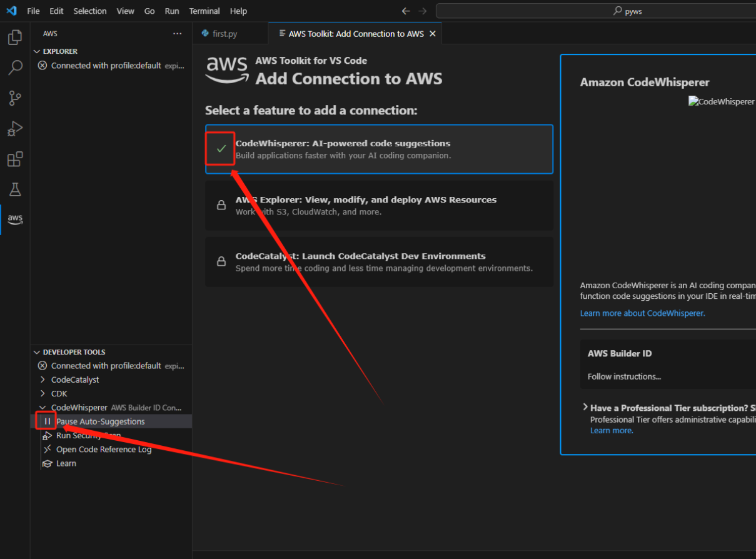
Task: Open the Explorer view in activity bar
Action: pos(15,38)
